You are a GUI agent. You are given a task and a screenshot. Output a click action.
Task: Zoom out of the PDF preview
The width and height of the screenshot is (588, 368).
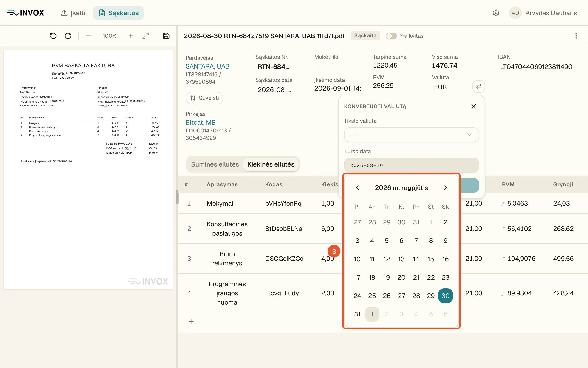coord(89,36)
